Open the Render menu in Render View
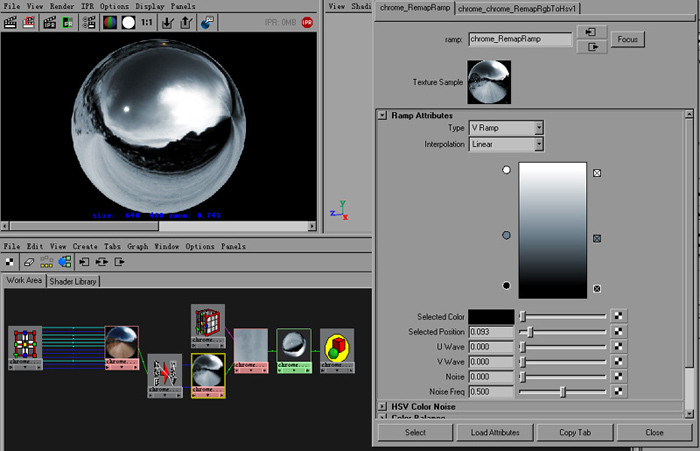Viewport: 700px width, 451px height. 62,6
